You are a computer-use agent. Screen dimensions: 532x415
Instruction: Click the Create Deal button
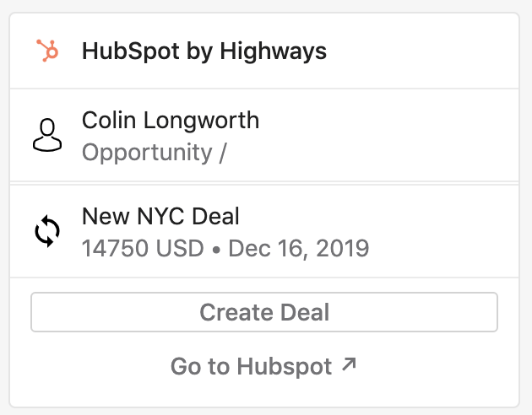[264, 312]
